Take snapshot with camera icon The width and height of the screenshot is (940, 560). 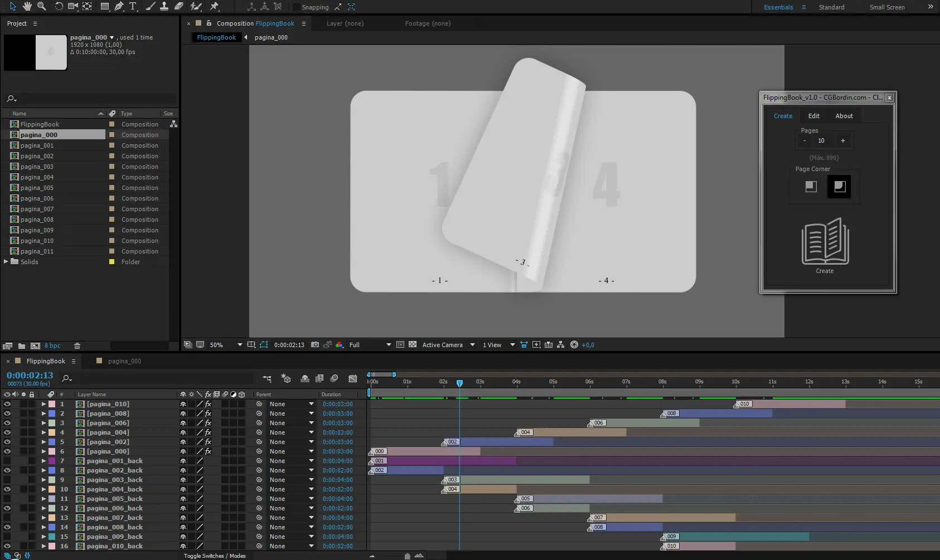click(x=315, y=345)
